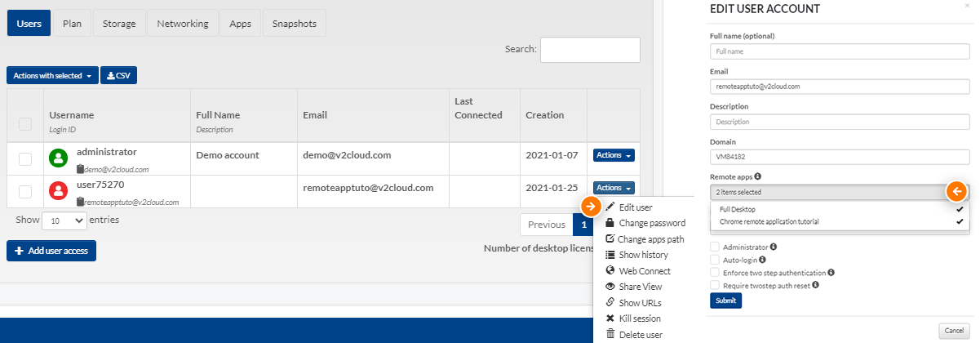Click the Email input field in dialog
The height and width of the screenshot is (343, 980).
click(x=840, y=86)
